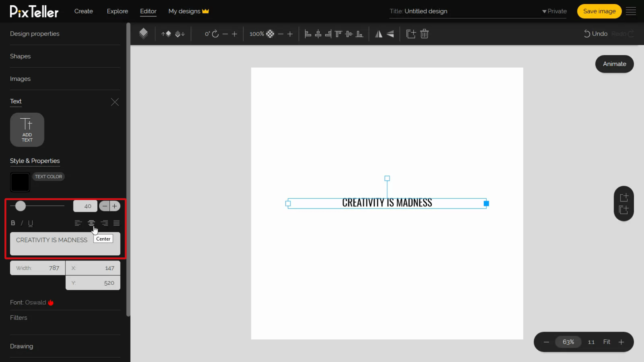The width and height of the screenshot is (644, 362).
Task: Open the Design Properties panel
Action: coord(35,34)
